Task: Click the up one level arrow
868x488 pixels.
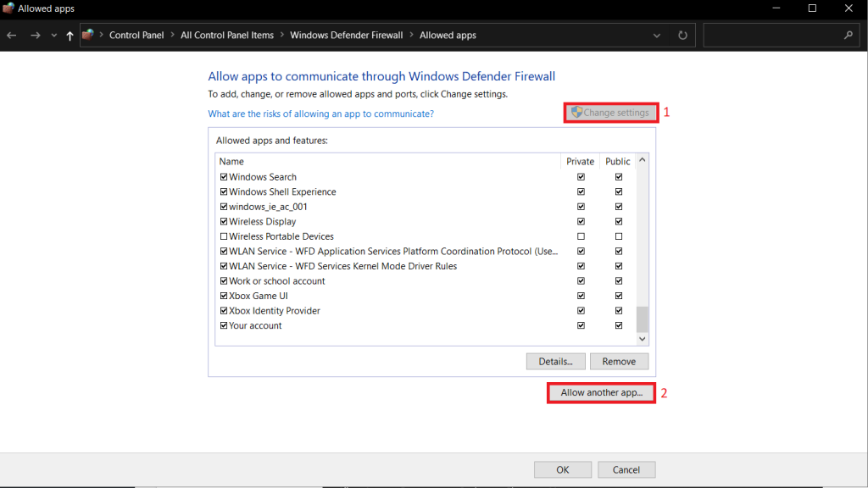Action: (x=69, y=35)
